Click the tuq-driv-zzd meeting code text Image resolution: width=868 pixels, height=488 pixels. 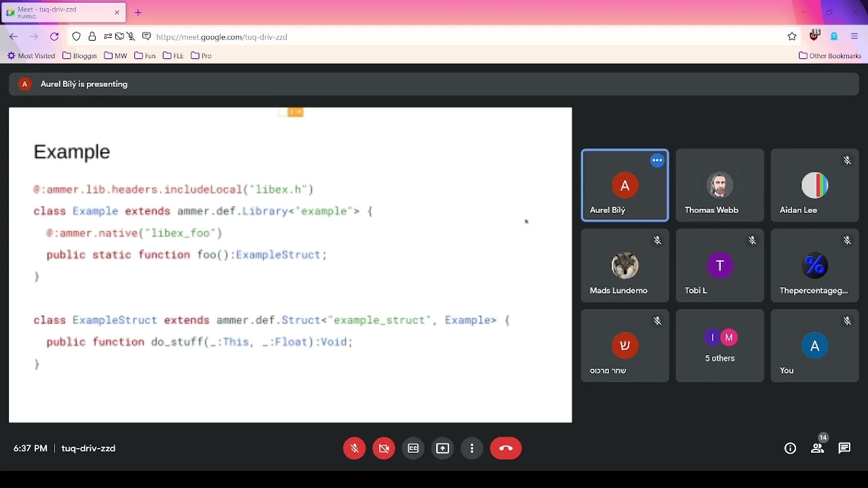[x=88, y=449]
